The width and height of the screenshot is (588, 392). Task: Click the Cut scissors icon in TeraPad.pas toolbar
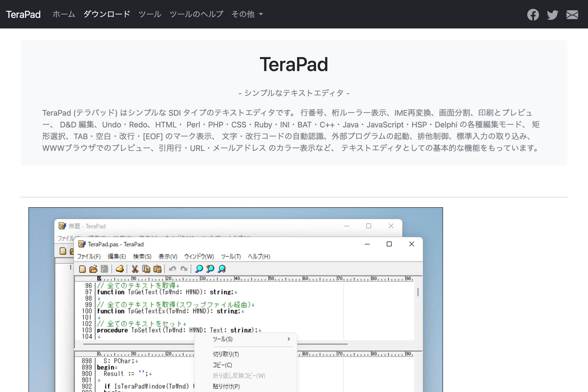pos(135,269)
